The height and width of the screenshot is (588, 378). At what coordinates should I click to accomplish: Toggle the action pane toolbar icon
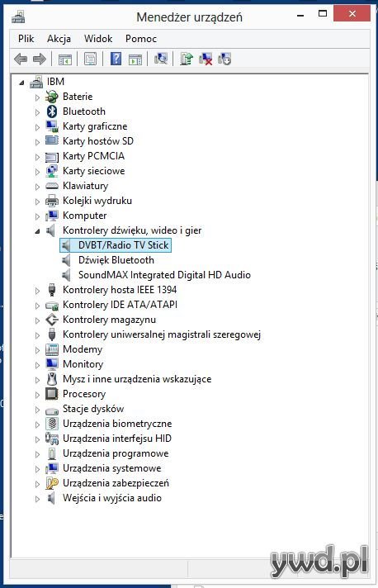(135, 59)
